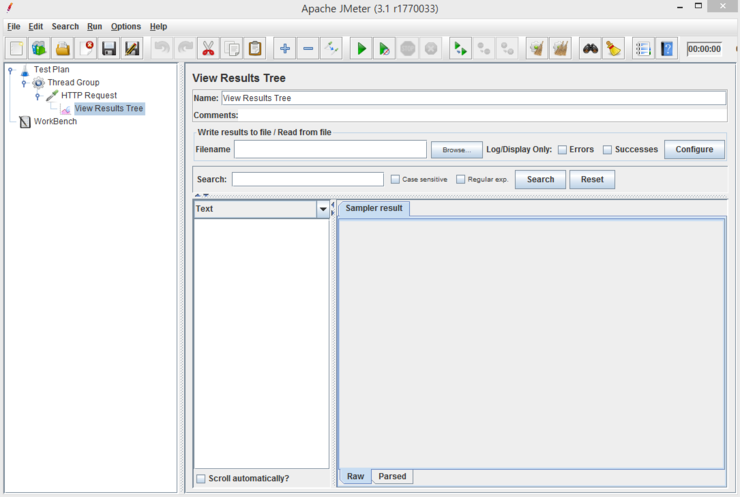Enable Scroll automatically checkbox
The height and width of the screenshot is (497, 740).
click(201, 479)
